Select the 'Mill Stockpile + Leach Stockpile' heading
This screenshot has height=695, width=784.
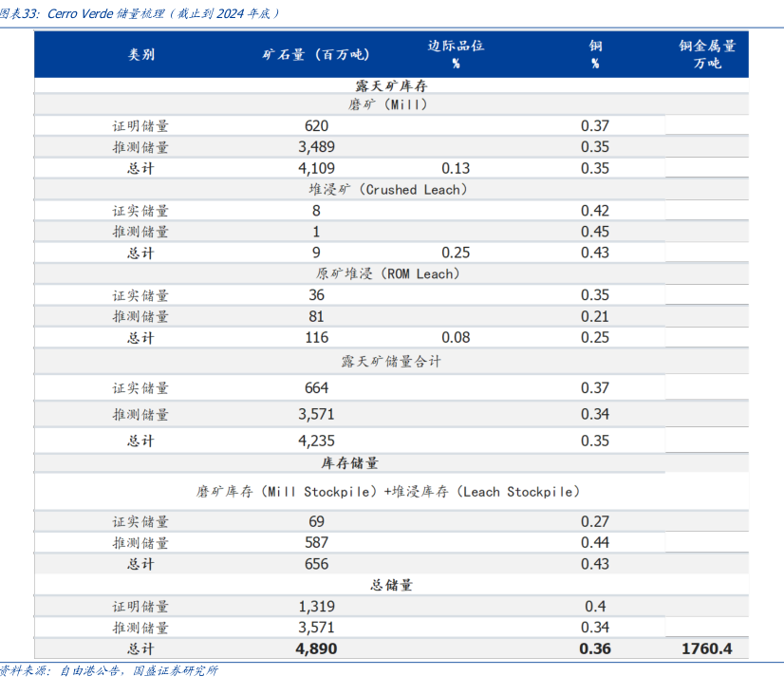click(x=388, y=492)
